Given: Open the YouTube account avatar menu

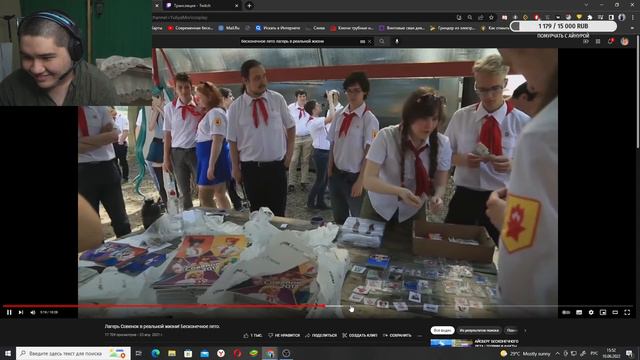Looking at the screenshot, I should [624, 41].
